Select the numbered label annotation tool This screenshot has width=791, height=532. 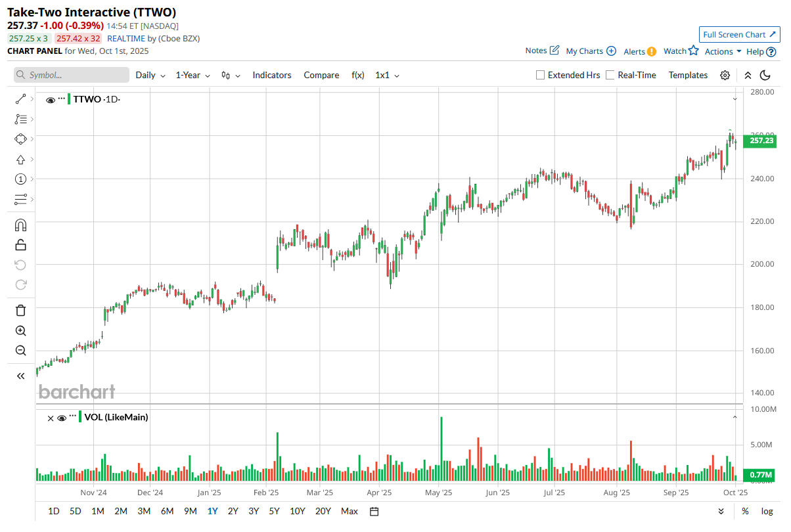tap(20, 179)
